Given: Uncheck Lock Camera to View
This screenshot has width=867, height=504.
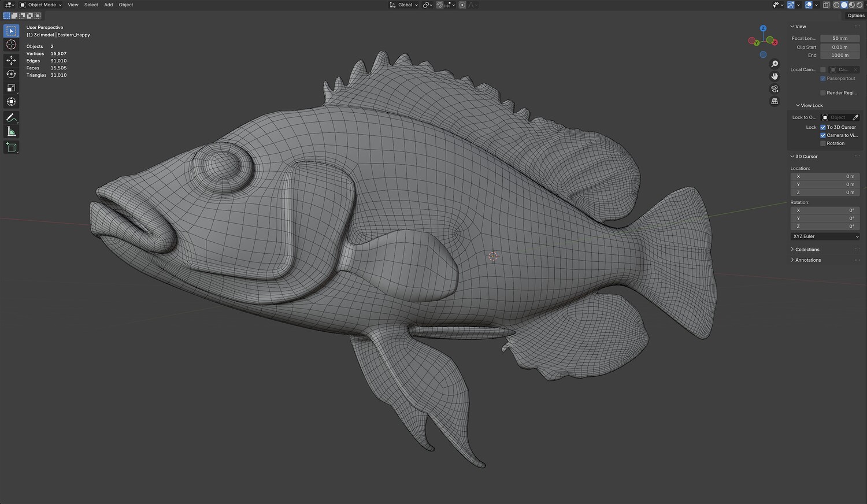Looking at the screenshot, I should 823,135.
